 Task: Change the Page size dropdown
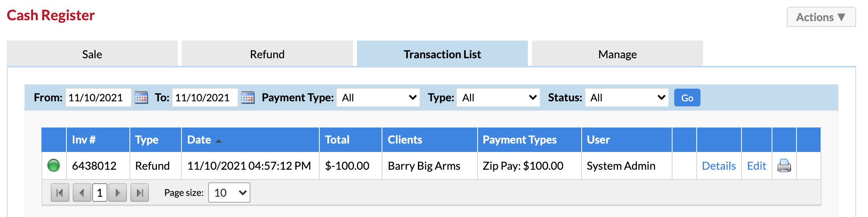(x=229, y=193)
